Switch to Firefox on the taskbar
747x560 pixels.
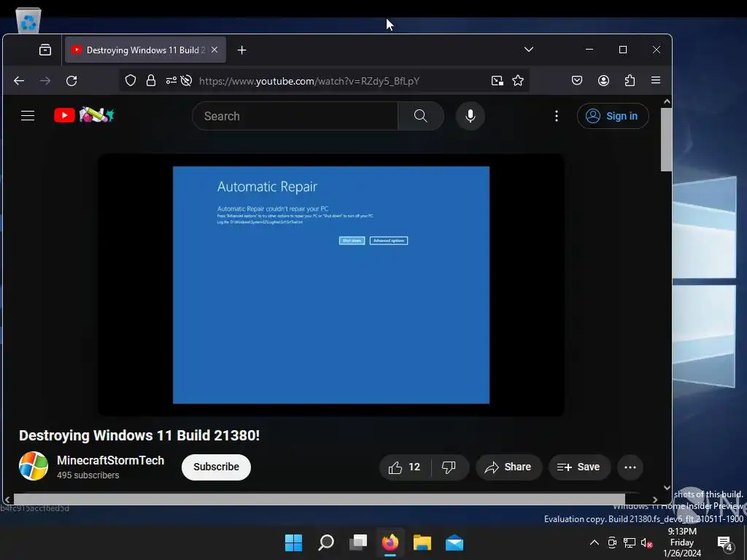[x=390, y=542]
